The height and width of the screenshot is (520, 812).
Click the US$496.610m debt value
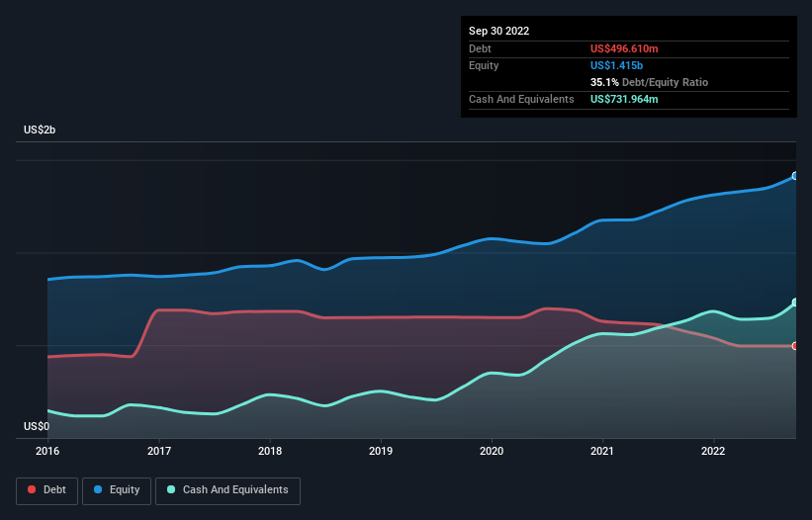click(x=624, y=48)
